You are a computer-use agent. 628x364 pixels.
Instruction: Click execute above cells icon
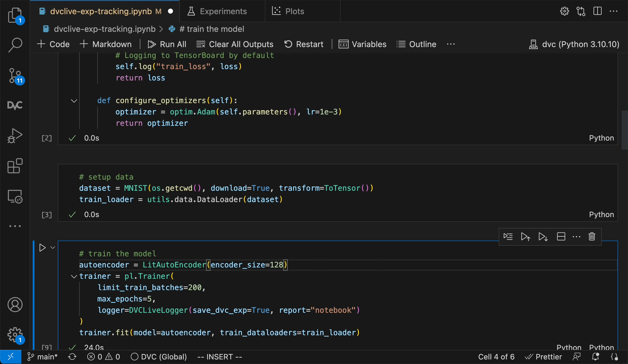coord(525,236)
